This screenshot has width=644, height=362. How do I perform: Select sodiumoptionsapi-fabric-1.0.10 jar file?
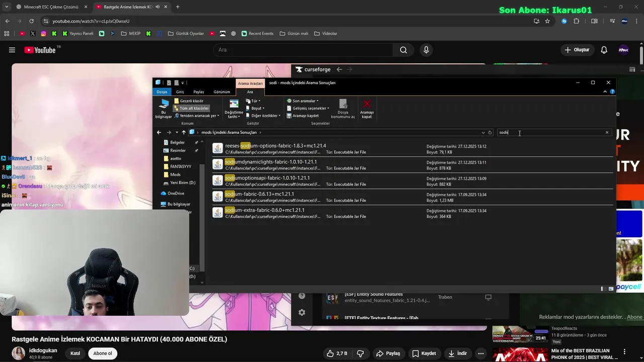click(x=412, y=181)
